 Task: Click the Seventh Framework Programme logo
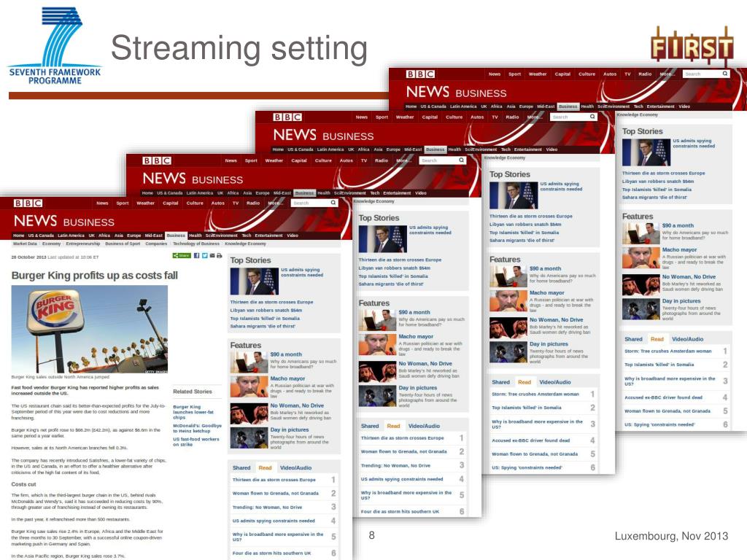coord(55,46)
